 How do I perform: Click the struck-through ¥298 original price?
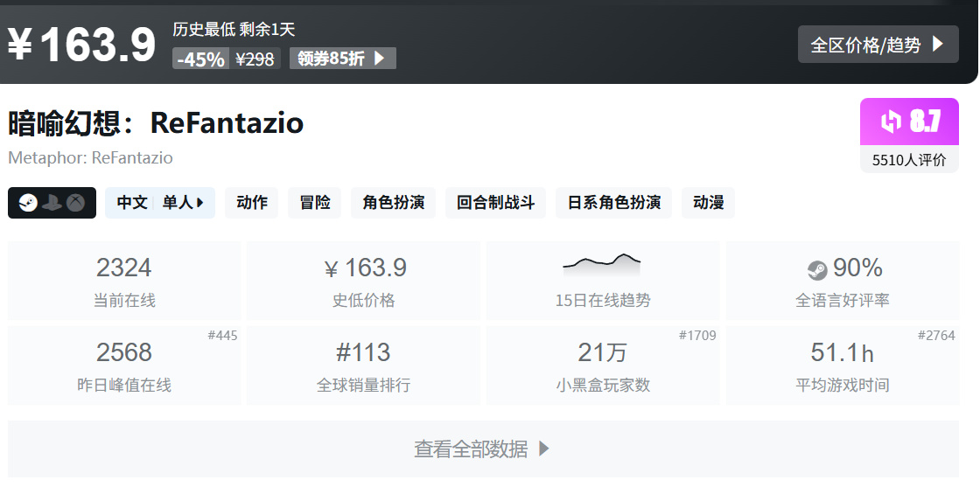pyautogui.click(x=255, y=59)
